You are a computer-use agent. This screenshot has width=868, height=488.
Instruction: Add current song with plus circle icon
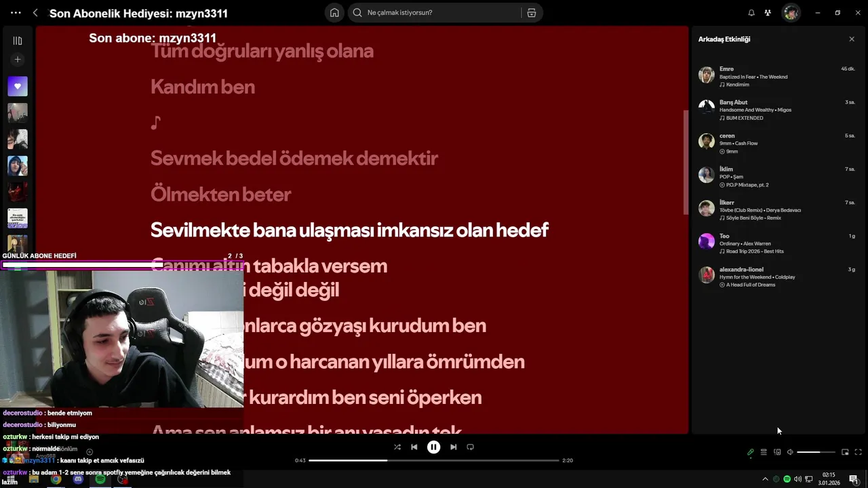coord(90,452)
